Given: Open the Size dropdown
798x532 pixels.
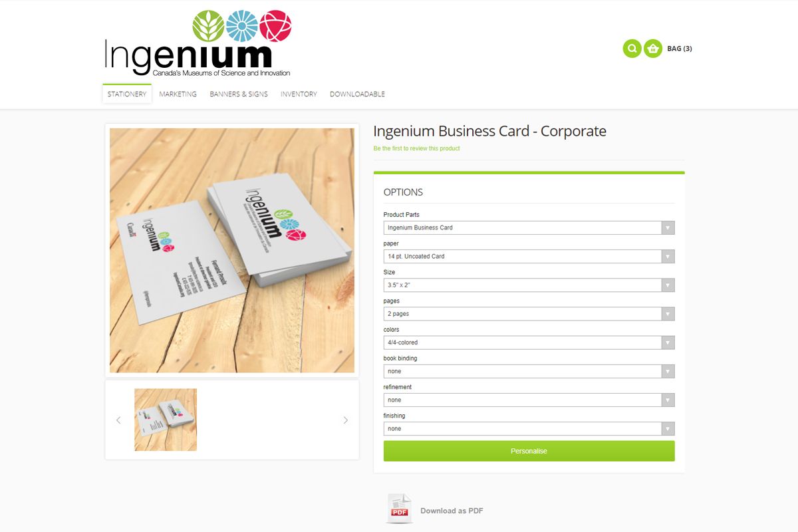Looking at the screenshot, I should 529,285.
